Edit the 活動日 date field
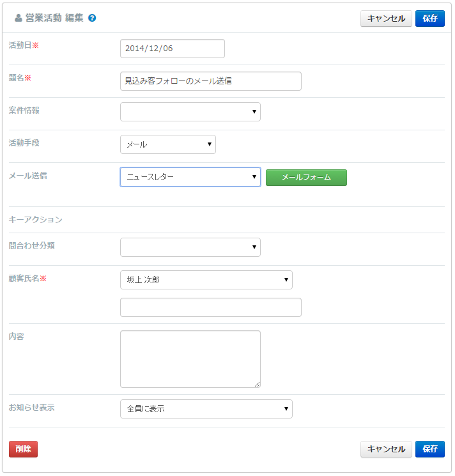 coord(173,49)
